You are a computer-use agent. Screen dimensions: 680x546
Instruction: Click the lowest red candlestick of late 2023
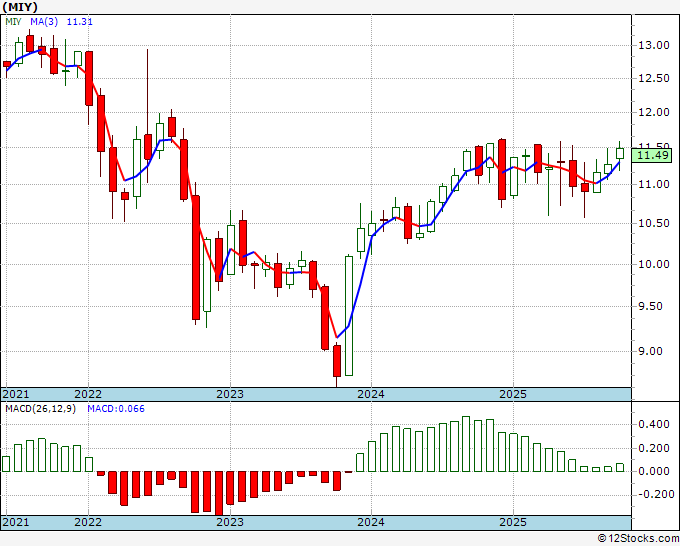[x=337, y=361]
